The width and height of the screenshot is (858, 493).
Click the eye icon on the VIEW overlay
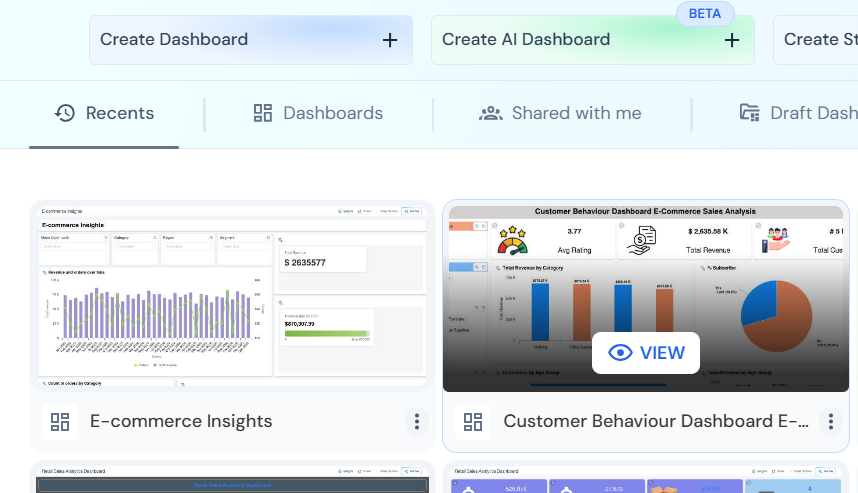620,353
